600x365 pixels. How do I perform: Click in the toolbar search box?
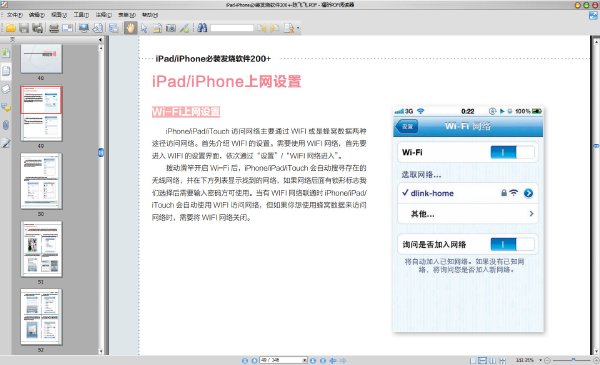[x=232, y=28]
